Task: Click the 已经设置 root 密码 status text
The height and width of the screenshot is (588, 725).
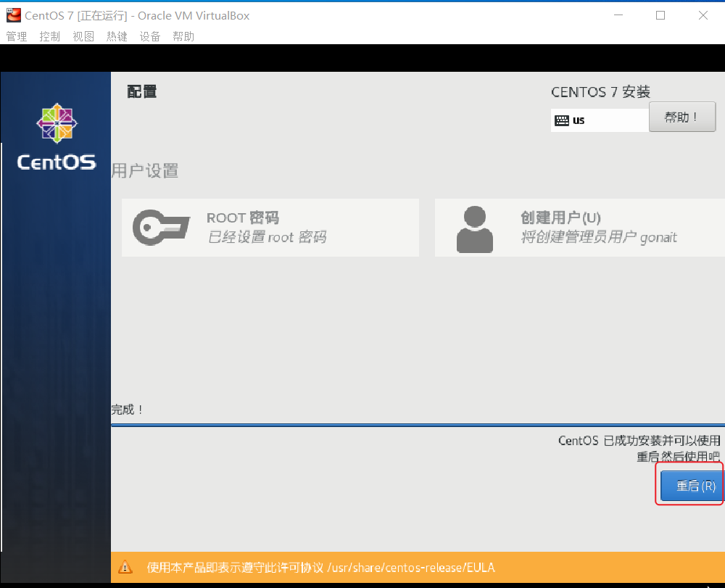Action: 267,237
